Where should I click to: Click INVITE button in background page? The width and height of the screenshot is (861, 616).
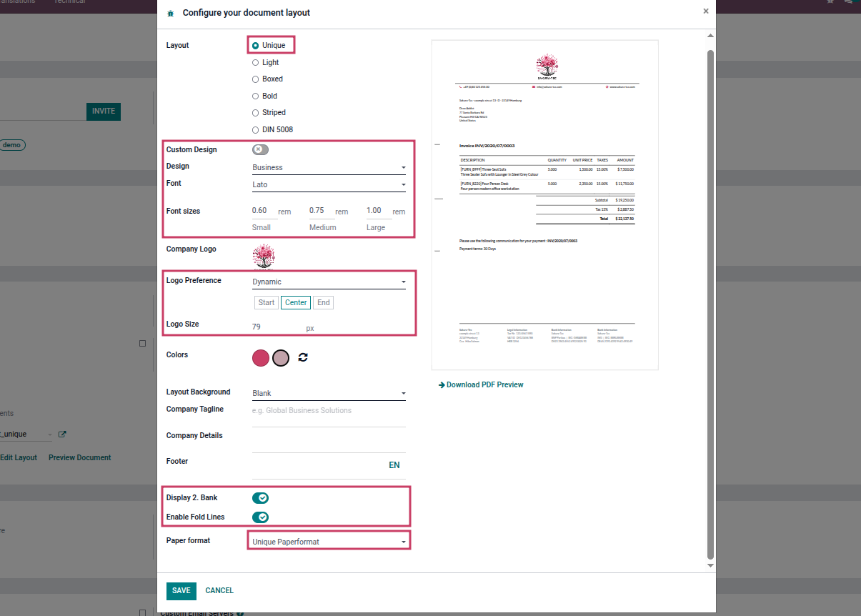(x=104, y=111)
